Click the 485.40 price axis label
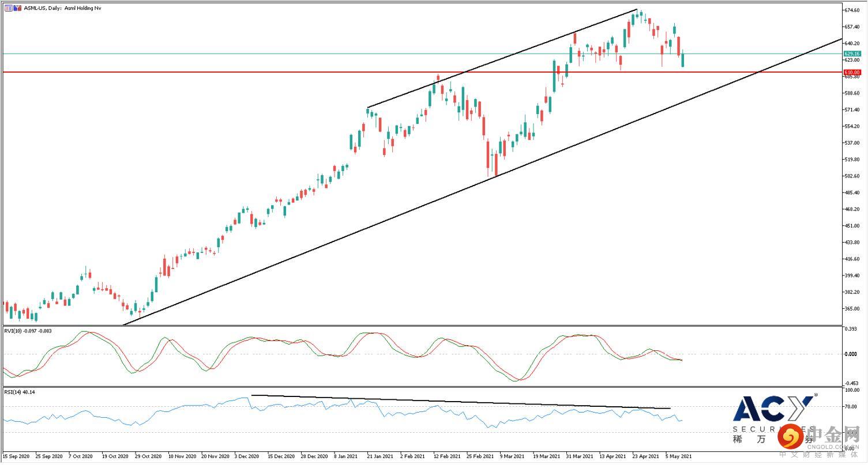 (x=852, y=192)
